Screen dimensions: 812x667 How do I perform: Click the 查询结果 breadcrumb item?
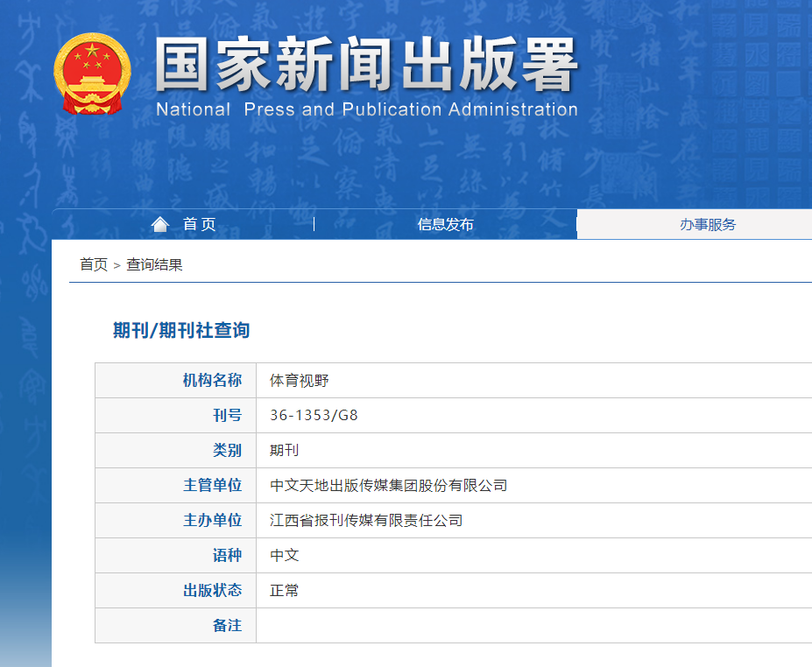(x=154, y=264)
